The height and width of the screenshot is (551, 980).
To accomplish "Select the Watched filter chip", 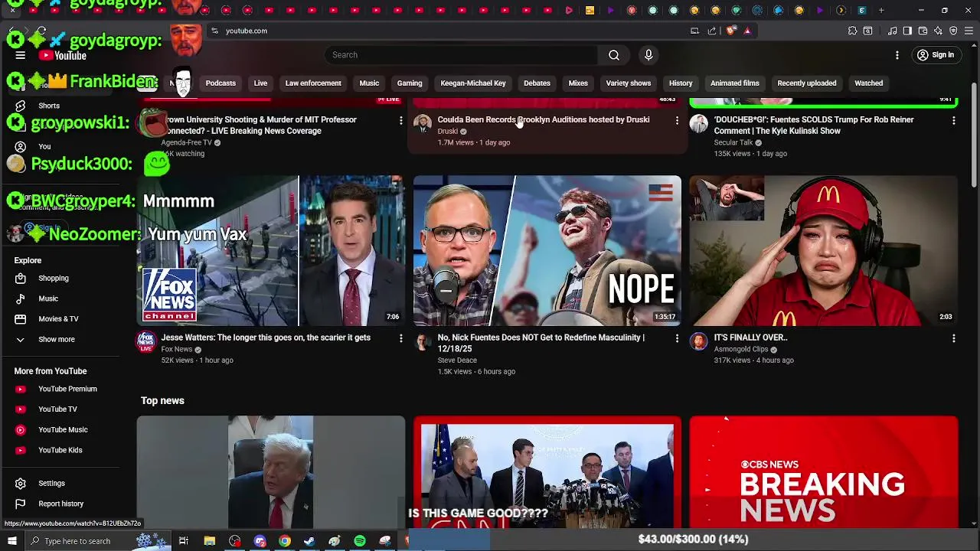I will coord(868,83).
